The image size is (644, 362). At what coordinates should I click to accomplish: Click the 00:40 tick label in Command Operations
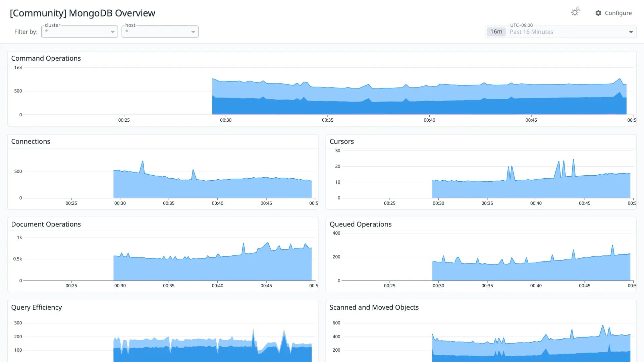[x=429, y=120]
